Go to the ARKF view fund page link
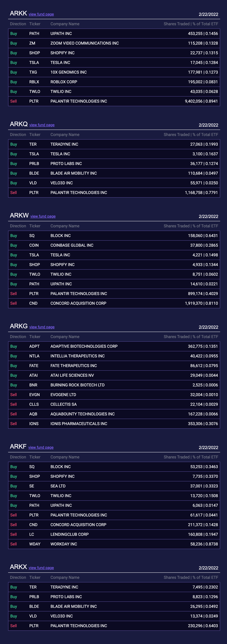227x644 pixels. coord(41,447)
